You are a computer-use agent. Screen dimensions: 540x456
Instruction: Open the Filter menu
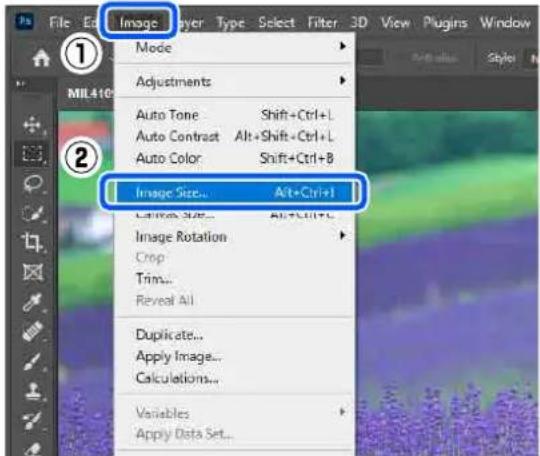point(322,23)
